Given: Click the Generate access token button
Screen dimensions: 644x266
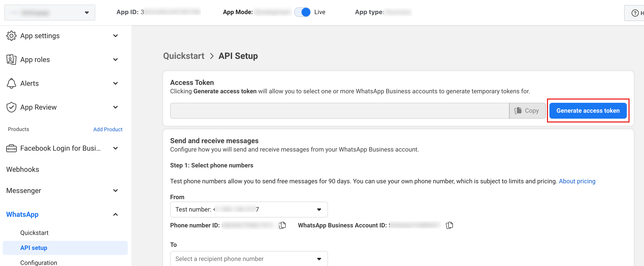Looking at the screenshot, I should coord(588,111).
